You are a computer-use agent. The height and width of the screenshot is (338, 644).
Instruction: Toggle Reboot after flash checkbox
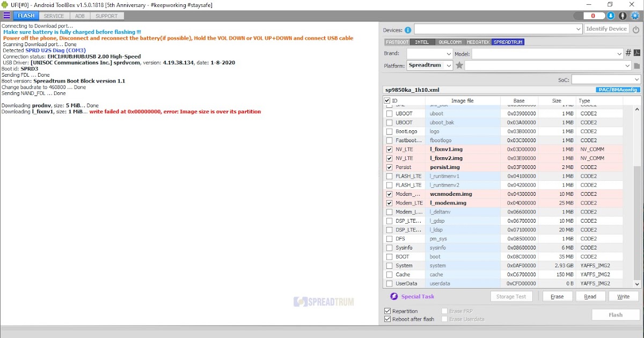coord(387,319)
